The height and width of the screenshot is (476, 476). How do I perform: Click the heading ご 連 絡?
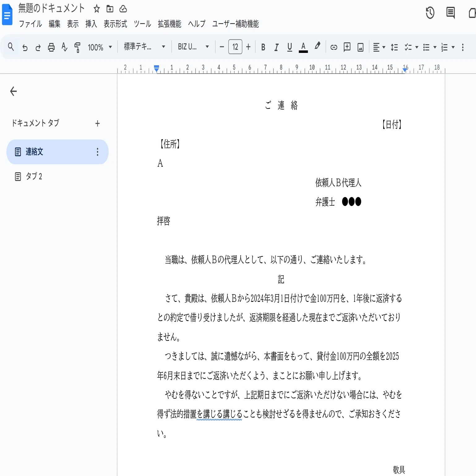click(x=281, y=105)
